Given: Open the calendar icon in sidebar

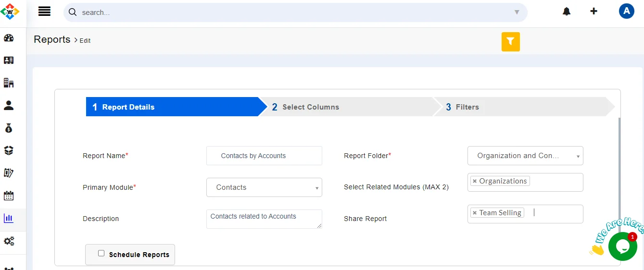Looking at the screenshot, I should click(9, 196).
